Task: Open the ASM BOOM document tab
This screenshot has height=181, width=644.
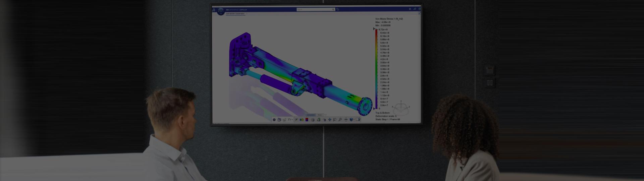Action: 235,14
